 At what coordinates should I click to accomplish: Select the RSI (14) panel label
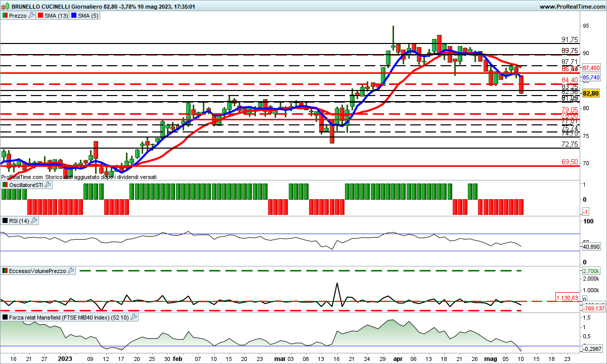pyautogui.click(x=20, y=221)
